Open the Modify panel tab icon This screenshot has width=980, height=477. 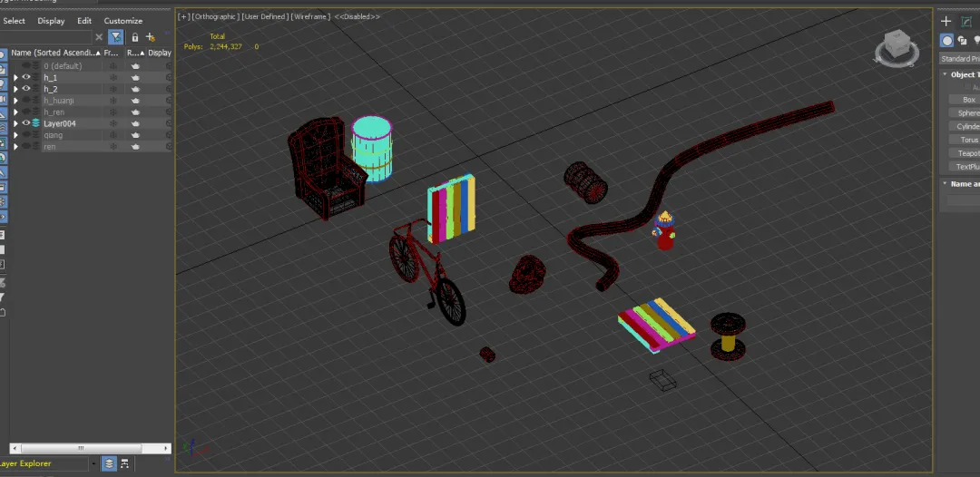(x=966, y=21)
